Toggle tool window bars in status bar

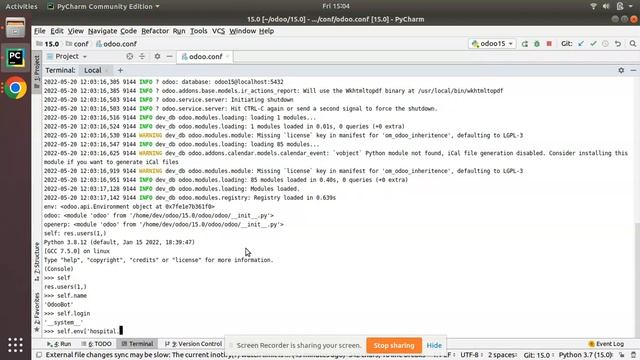(39, 355)
